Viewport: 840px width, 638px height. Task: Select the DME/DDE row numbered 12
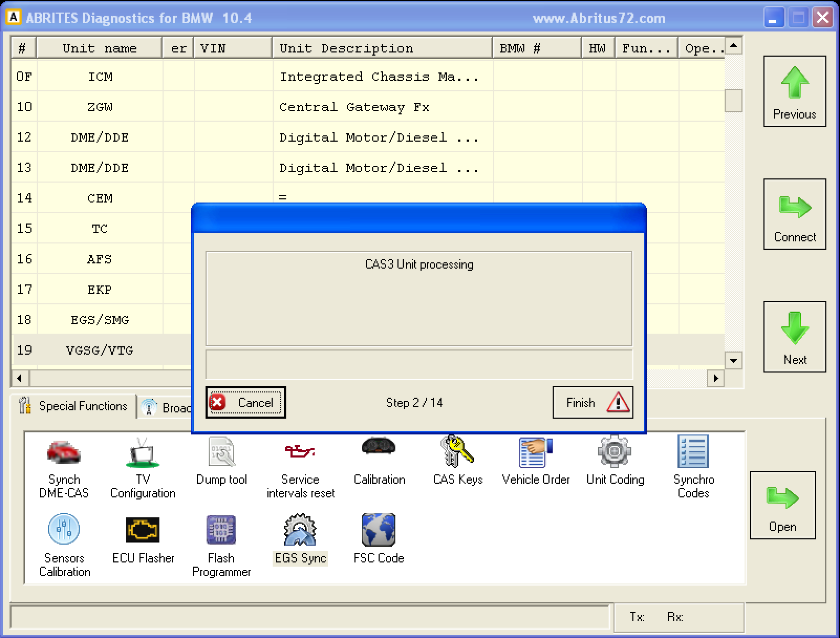pyautogui.click(x=368, y=137)
